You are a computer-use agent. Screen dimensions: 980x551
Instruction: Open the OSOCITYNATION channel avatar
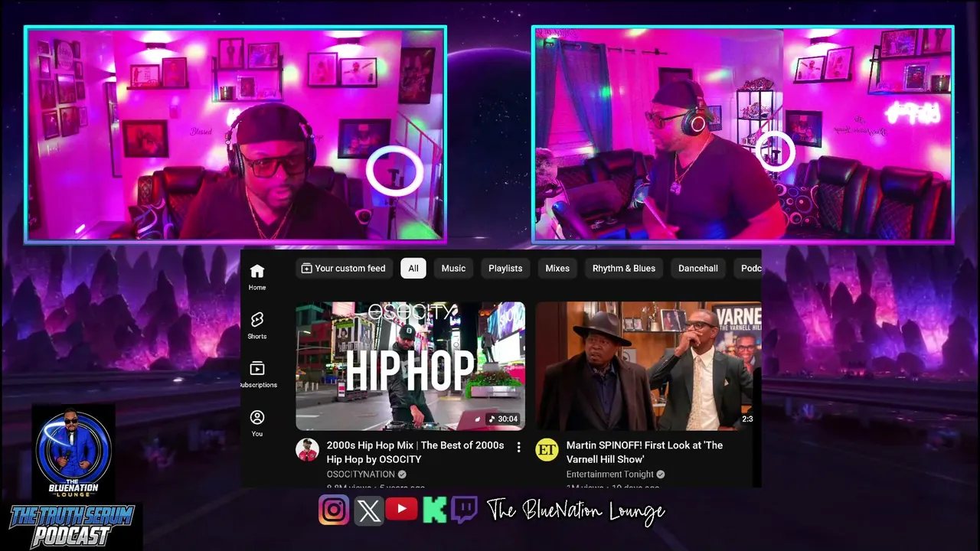point(308,450)
